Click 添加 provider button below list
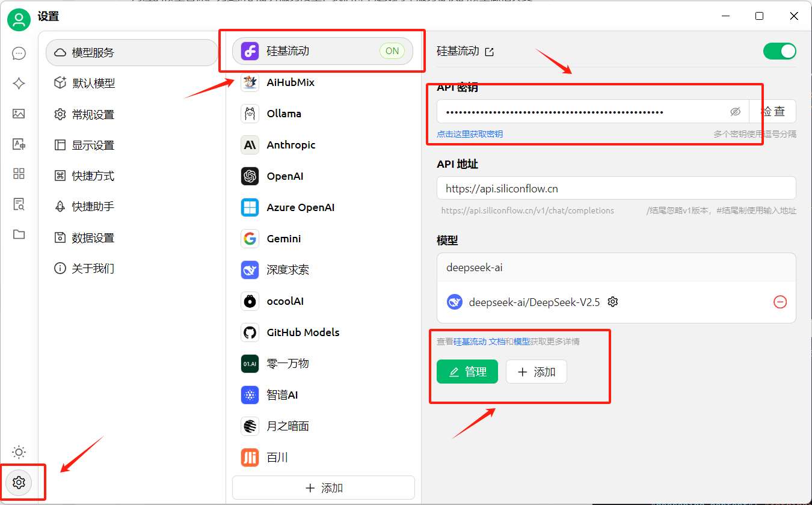Viewport: 812px width, 505px height. 324,488
